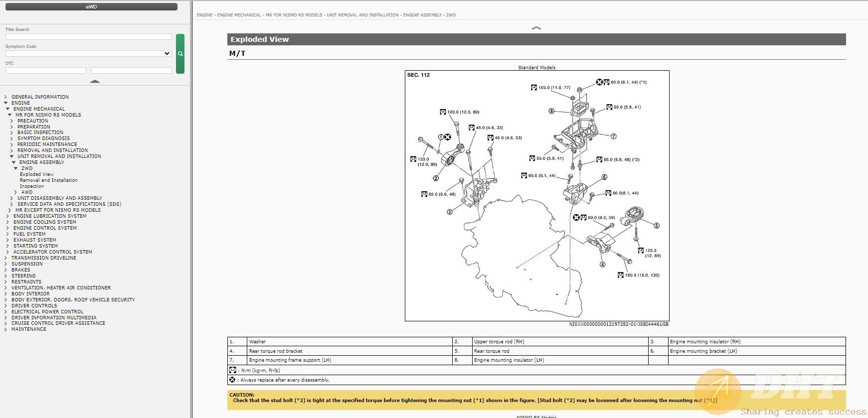
Task: Collapse the content header arrow
Action: click(536, 28)
